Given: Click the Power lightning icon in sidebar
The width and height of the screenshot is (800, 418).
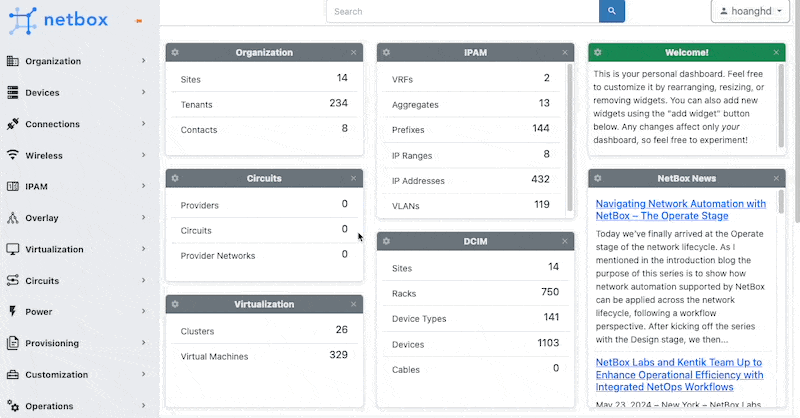Looking at the screenshot, I should [13, 311].
